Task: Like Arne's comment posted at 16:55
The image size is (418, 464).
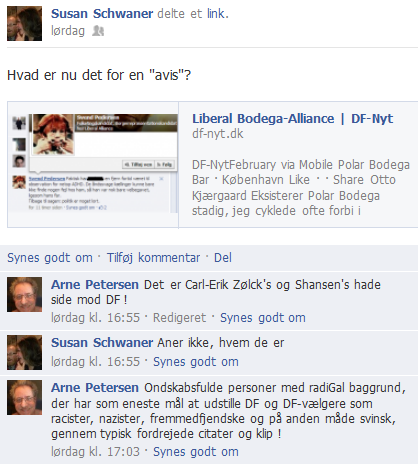Action: click(x=263, y=318)
